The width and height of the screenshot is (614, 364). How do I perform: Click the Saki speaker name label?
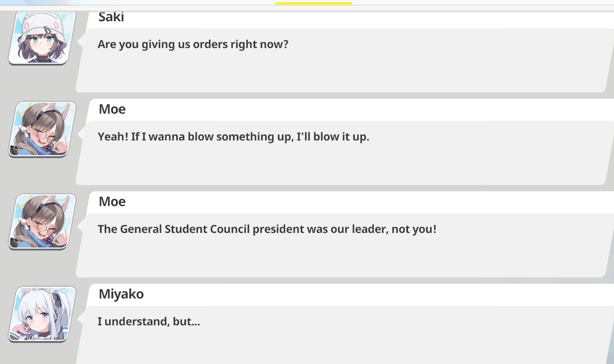111,17
